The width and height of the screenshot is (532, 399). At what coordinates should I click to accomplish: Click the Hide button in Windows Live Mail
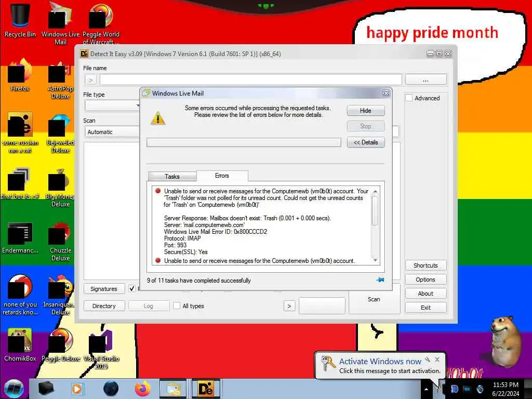366,111
